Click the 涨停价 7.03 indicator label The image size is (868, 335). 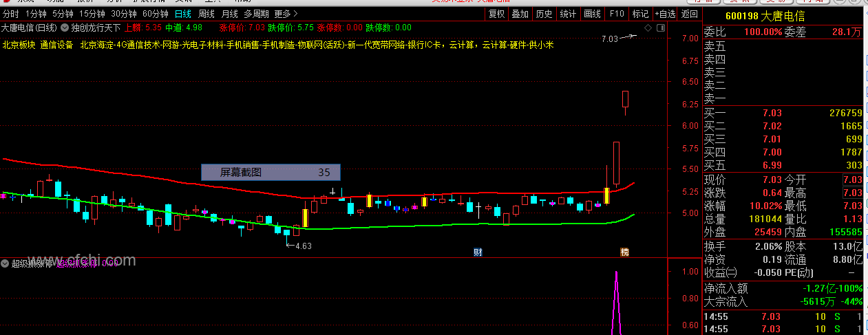242,28
